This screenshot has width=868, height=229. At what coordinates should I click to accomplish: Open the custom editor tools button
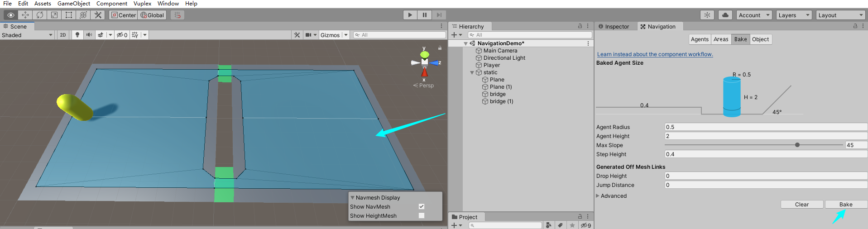(x=98, y=15)
